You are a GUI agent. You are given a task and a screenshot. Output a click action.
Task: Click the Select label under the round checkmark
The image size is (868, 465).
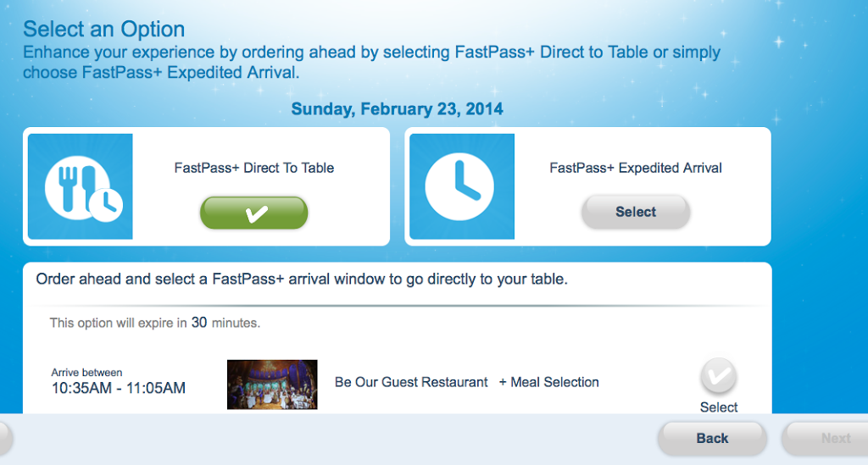719,407
